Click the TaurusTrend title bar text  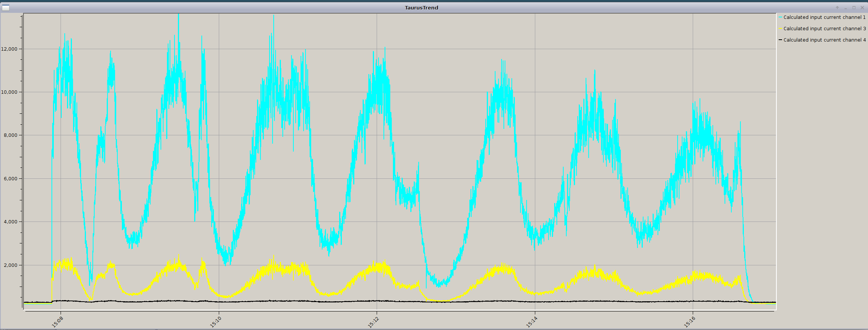421,8
